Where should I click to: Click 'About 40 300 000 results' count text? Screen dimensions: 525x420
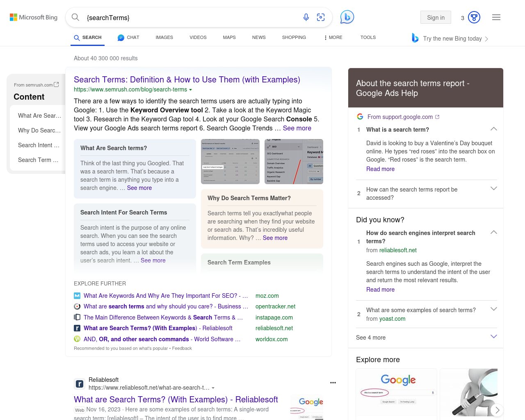click(x=106, y=58)
